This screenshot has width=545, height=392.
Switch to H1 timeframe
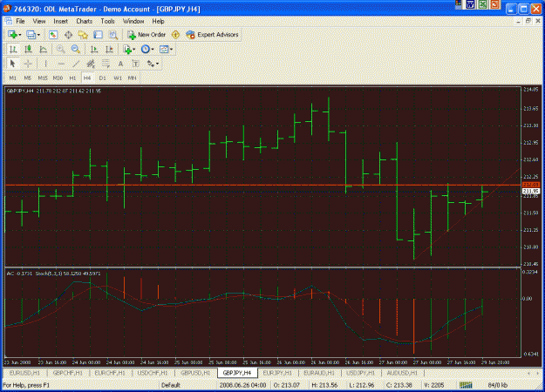coord(72,78)
